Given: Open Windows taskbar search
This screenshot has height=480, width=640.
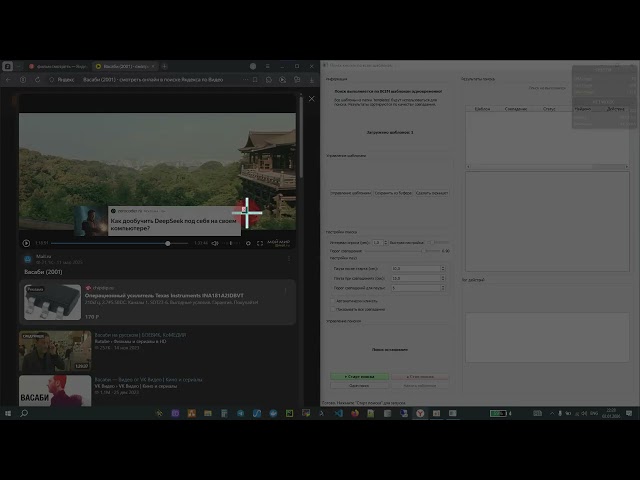Looking at the screenshot, I should [24, 413].
